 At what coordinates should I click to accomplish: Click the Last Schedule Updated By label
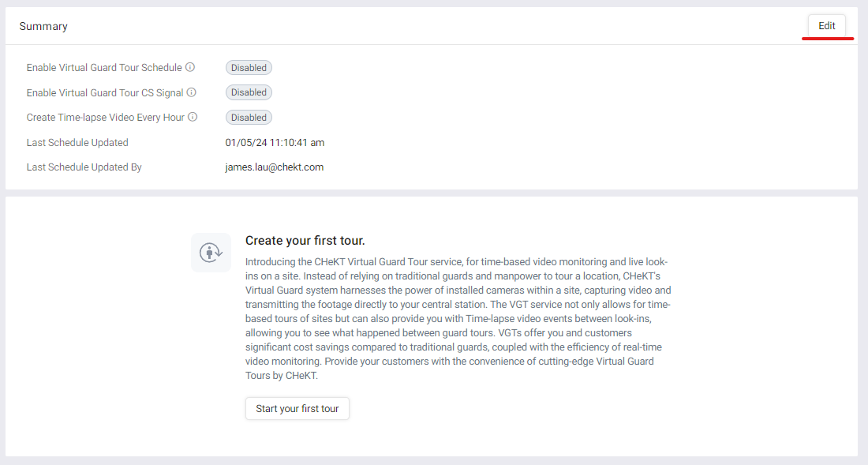point(84,167)
